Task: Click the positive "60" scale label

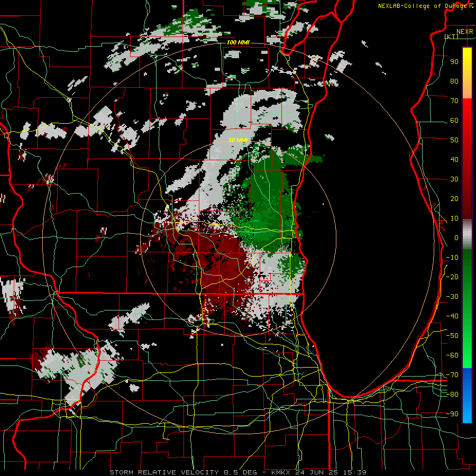Action: pos(454,121)
